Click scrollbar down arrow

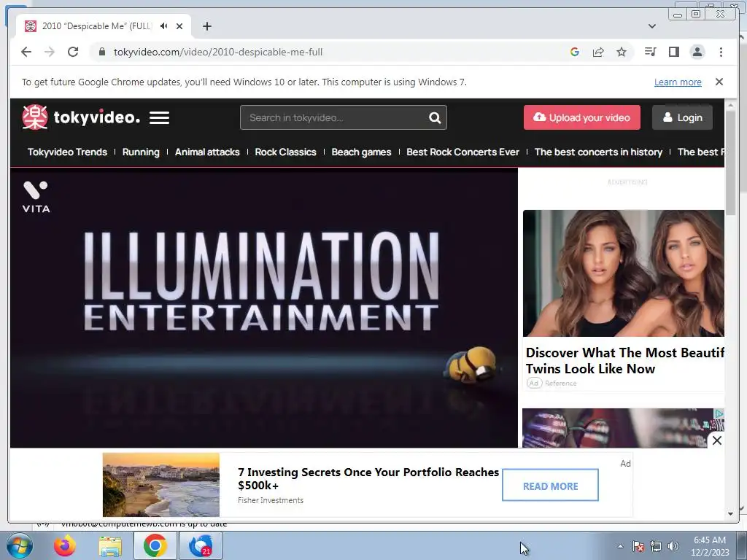[730, 514]
